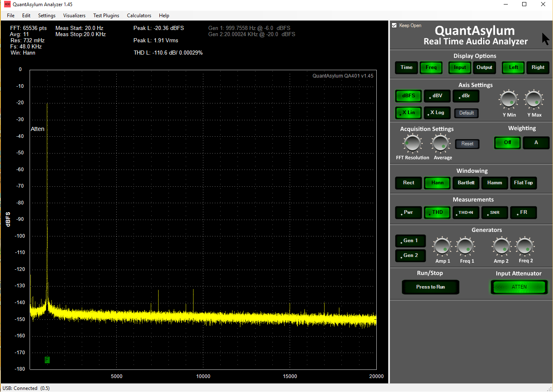Click the Meas Start: 20.0 Hz text
The height and width of the screenshot is (392, 553).
pos(79,28)
